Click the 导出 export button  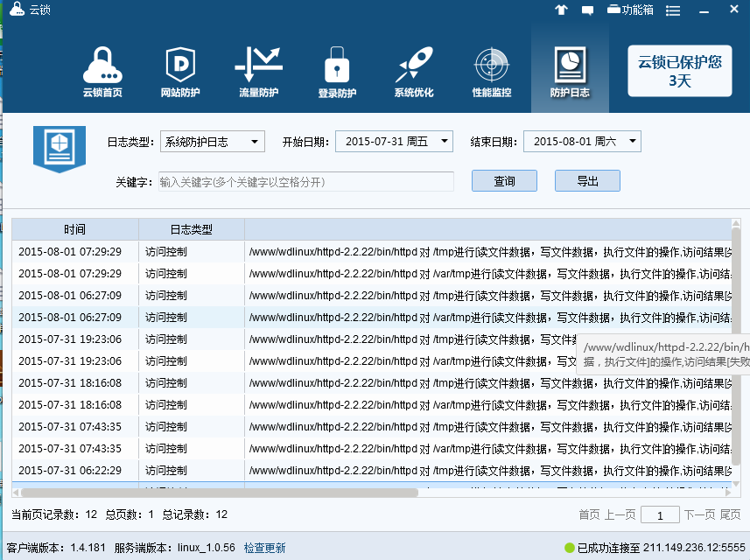pyautogui.click(x=587, y=181)
